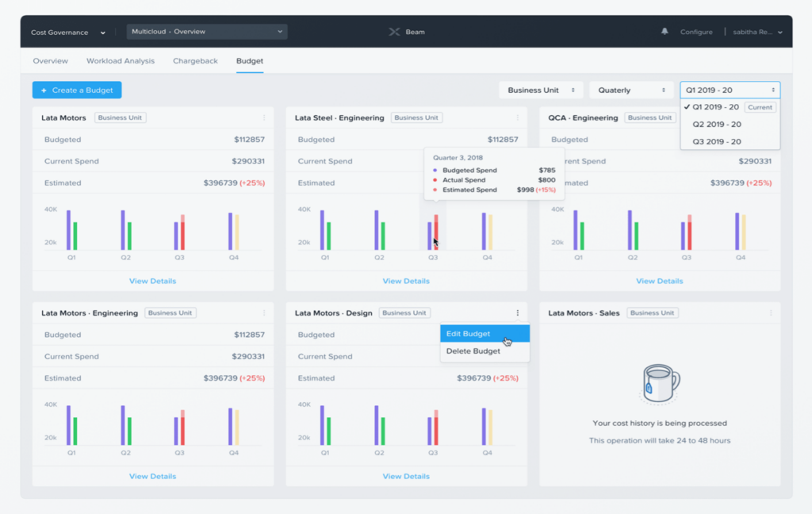The image size is (812, 514).
Task: Expand the Cost Governance dropdown
Action: pyautogui.click(x=67, y=32)
